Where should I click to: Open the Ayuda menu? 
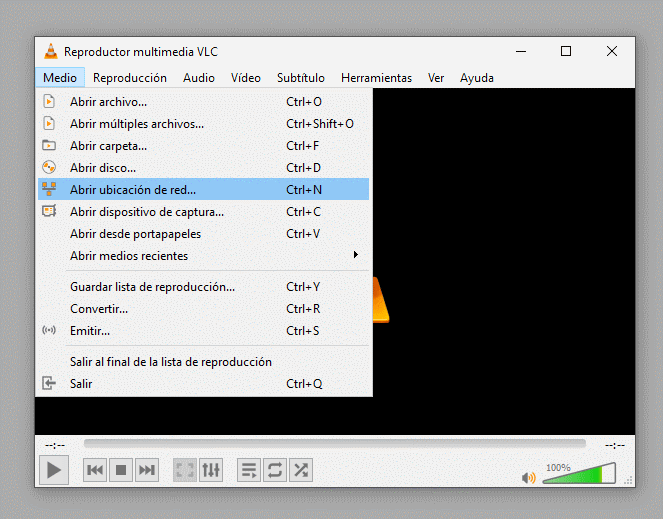[x=477, y=78]
